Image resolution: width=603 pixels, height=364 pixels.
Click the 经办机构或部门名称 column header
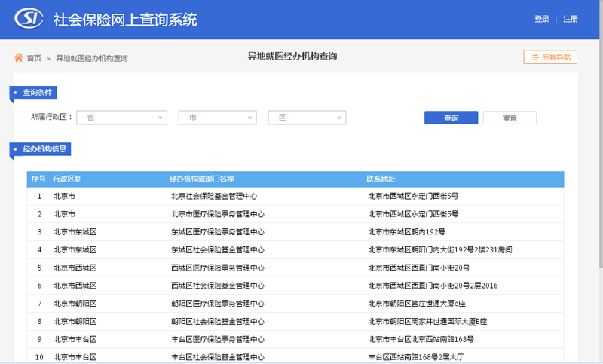click(202, 179)
